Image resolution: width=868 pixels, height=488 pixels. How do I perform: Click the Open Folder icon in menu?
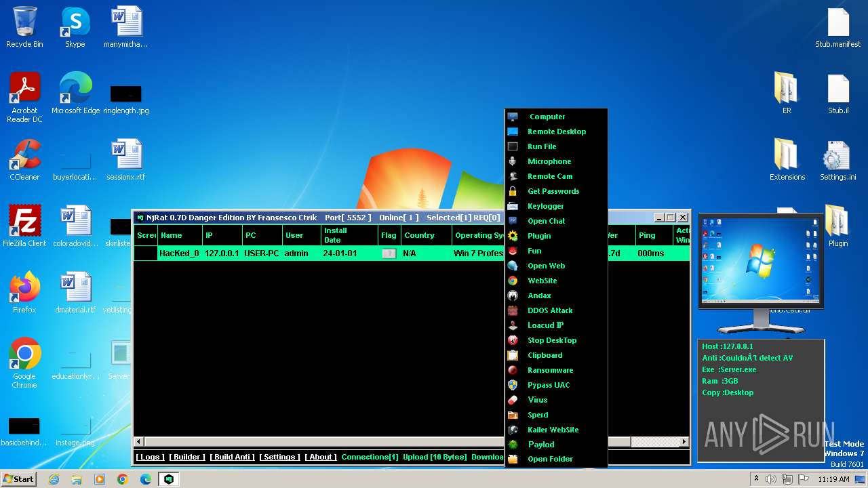(x=513, y=459)
